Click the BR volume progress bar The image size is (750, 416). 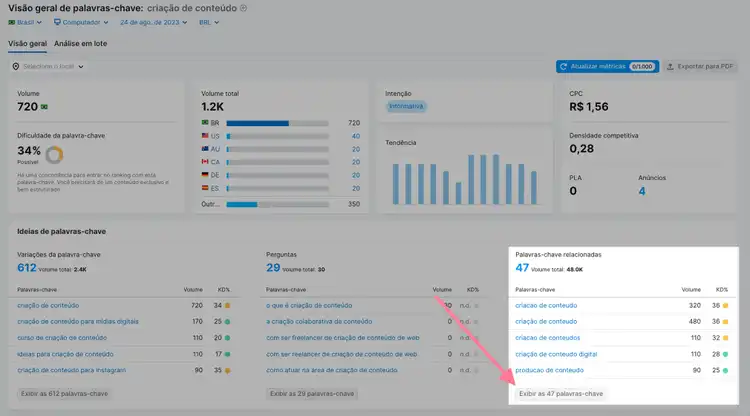tap(277, 123)
